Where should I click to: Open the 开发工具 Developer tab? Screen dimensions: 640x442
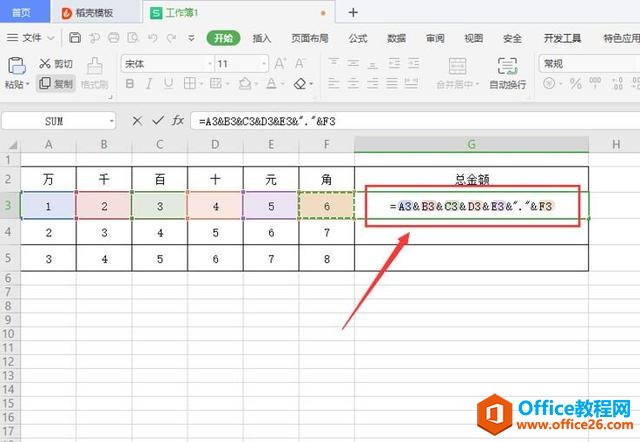[x=562, y=38]
